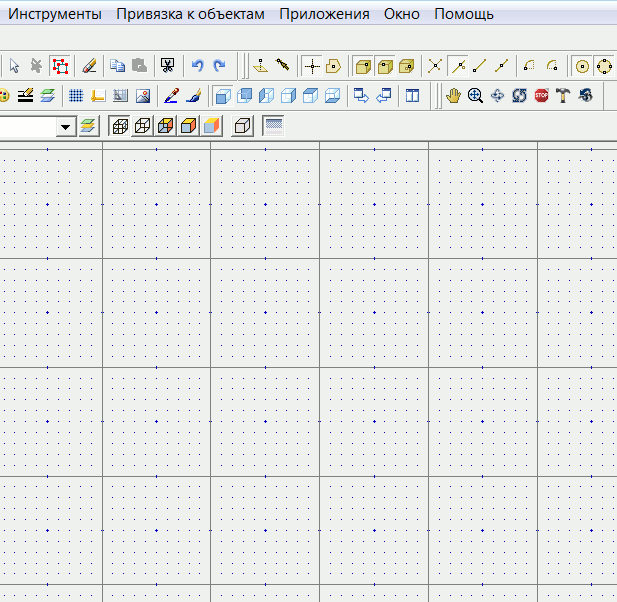Click the landscape picture background icon
The width and height of the screenshot is (617, 602).
coord(143,96)
